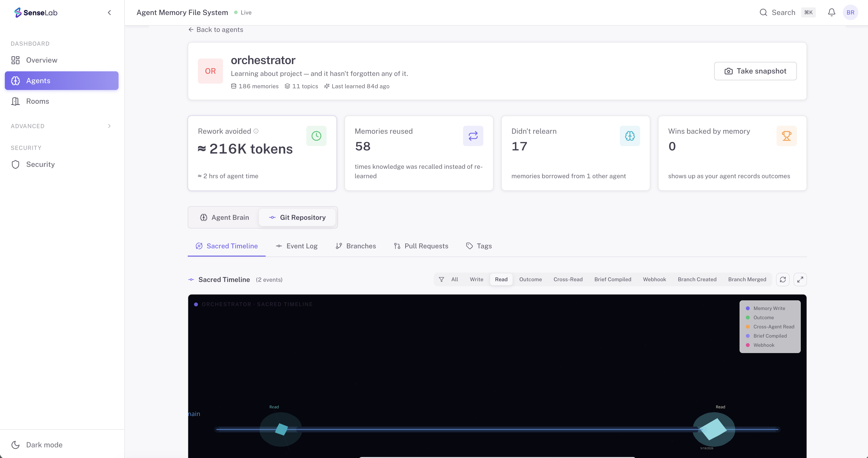Filter timeline by All events
The width and height of the screenshot is (868, 458).
pyautogui.click(x=455, y=280)
